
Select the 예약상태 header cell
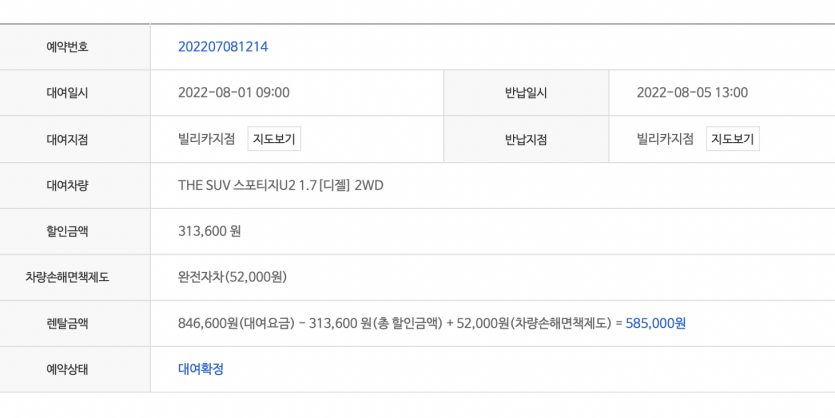(75, 369)
